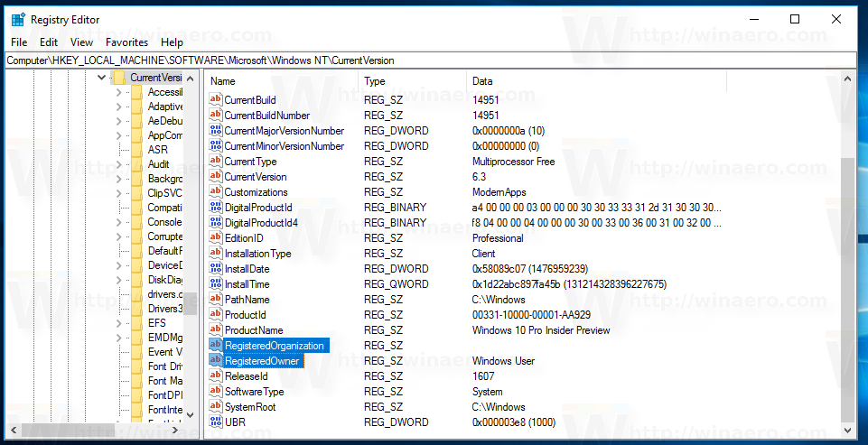The width and height of the screenshot is (868, 445).
Task: Click the Registry Editor title bar icon
Action: [18, 19]
